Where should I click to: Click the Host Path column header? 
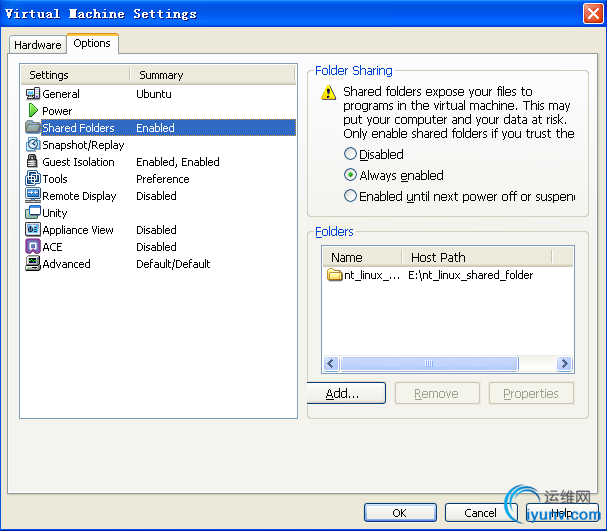click(x=477, y=257)
